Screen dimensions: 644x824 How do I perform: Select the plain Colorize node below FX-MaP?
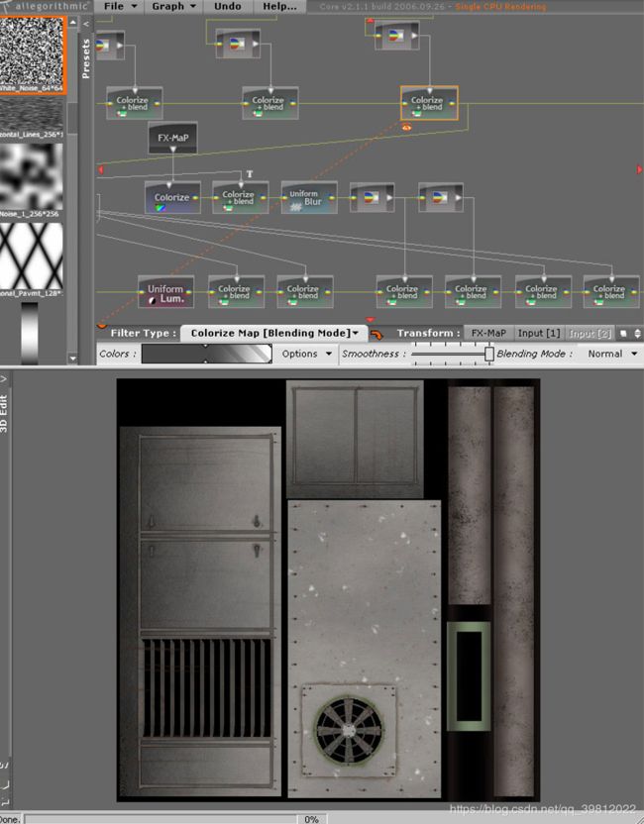click(x=172, y=198)
